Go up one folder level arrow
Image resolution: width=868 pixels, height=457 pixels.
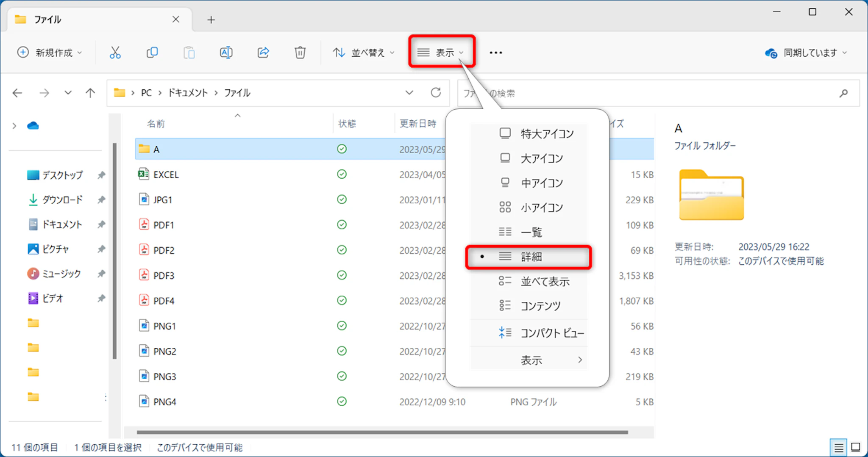click(90, 93)
